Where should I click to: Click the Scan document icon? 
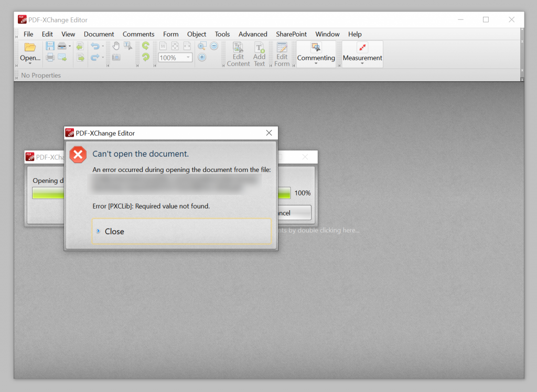[62, 46]
